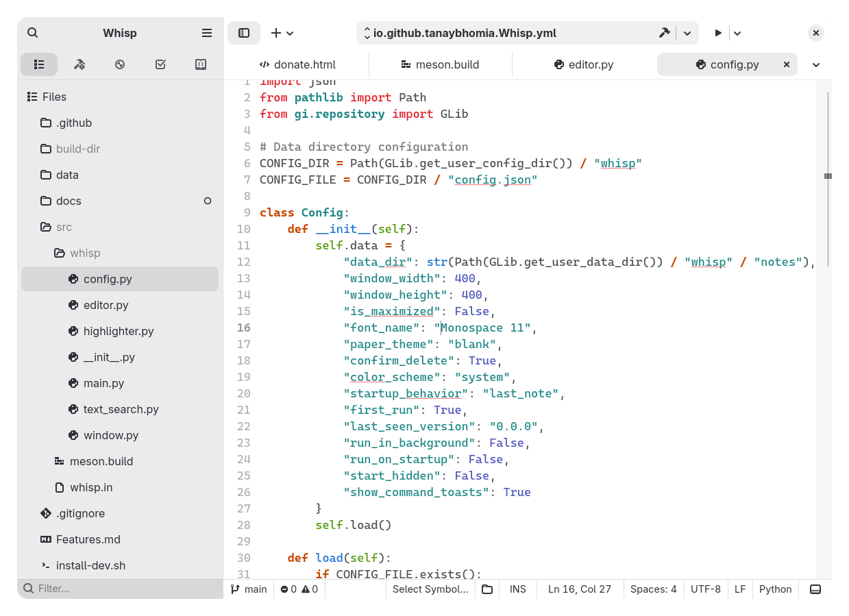This screenshot has width=849, height=616.
Task: Close the config.py tab
Action: [x=787, y=64]
